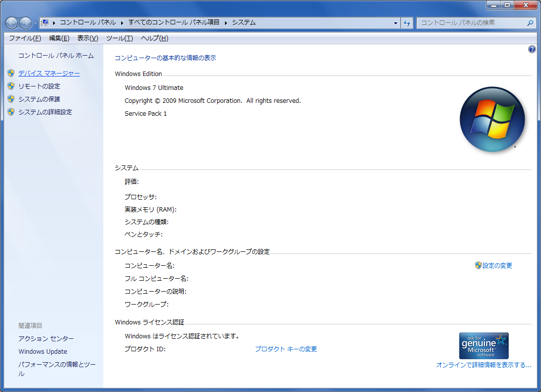Click the コンピューターの基本的な情報の表示 heading

pos(165,58)
